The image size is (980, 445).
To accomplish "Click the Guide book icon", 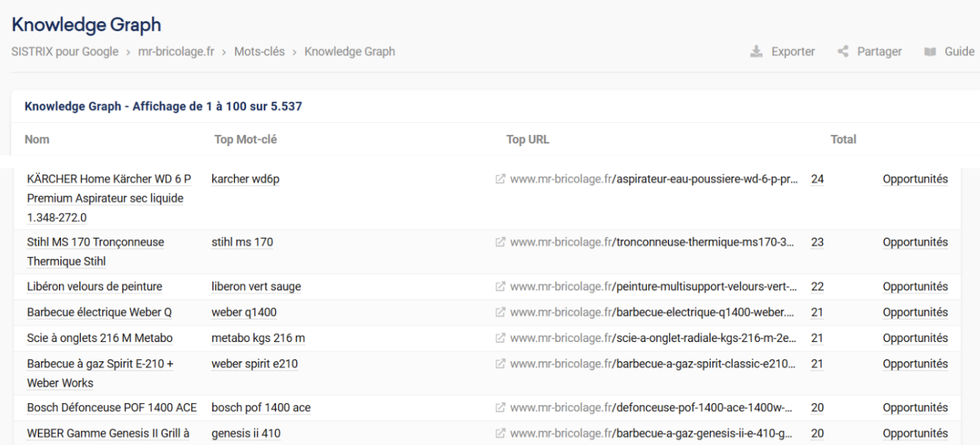I will point(930,52).
